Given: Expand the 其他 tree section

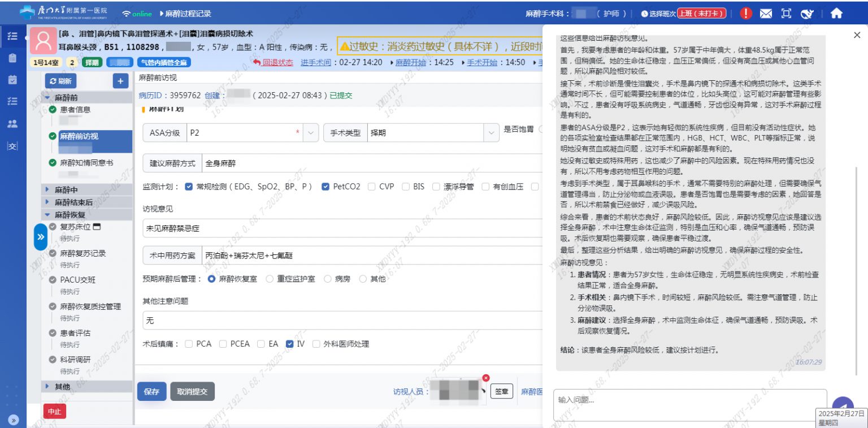Looking at the screenshot, I should (x=47, y=387).
